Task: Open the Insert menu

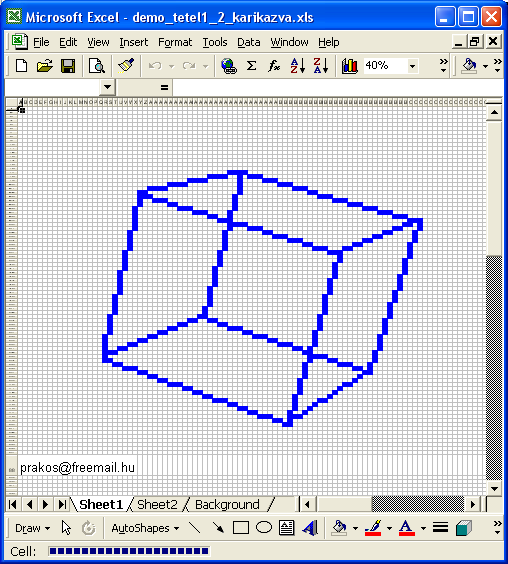Action: point(133,42)
